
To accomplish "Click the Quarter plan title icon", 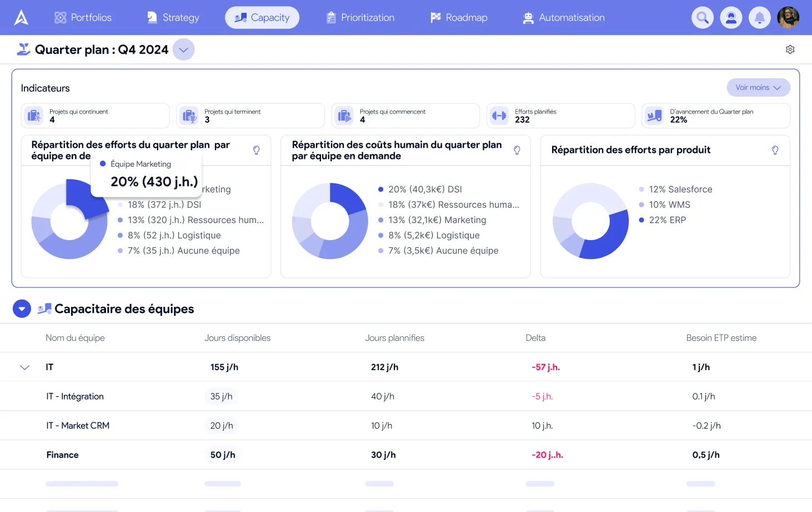I will [23, 49].
